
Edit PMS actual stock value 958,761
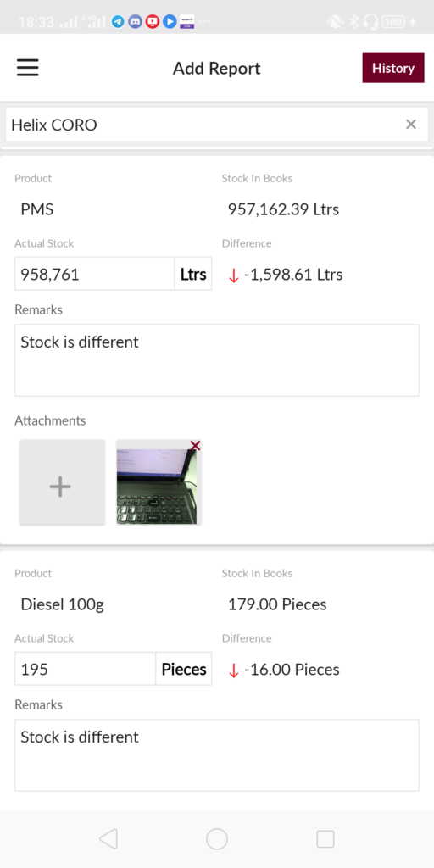(x=95, y=274)
